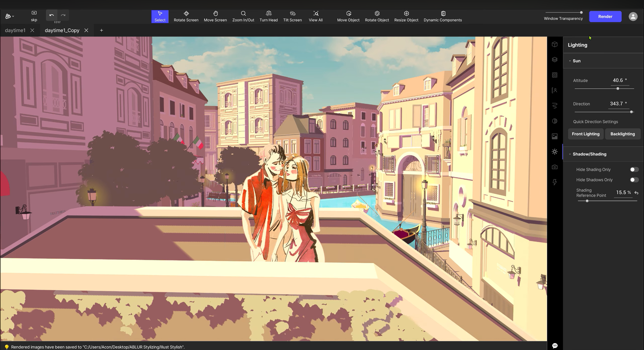Switch to the daytime1 tab
This screenshot has width=644, height=350.
tap(15, 30)
